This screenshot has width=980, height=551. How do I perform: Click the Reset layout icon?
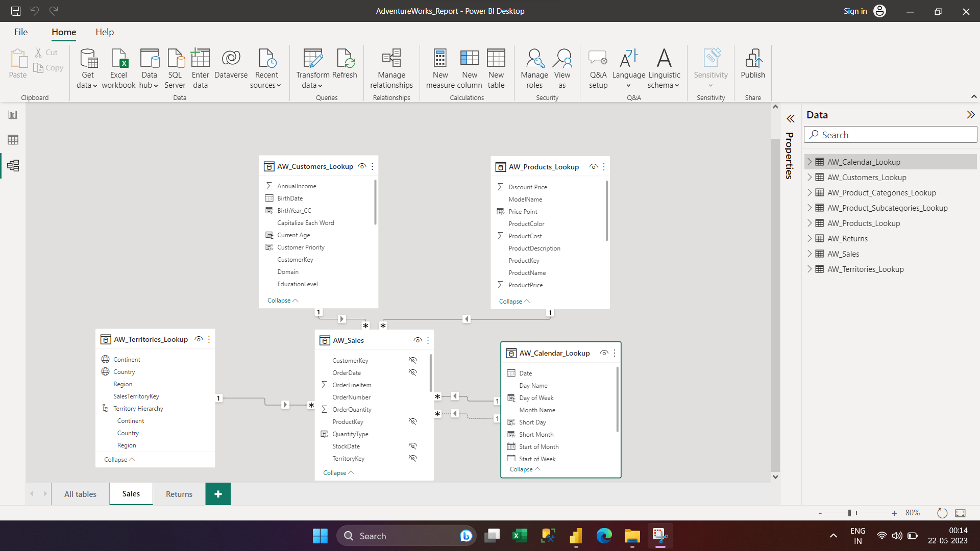(x=942, y=513)
